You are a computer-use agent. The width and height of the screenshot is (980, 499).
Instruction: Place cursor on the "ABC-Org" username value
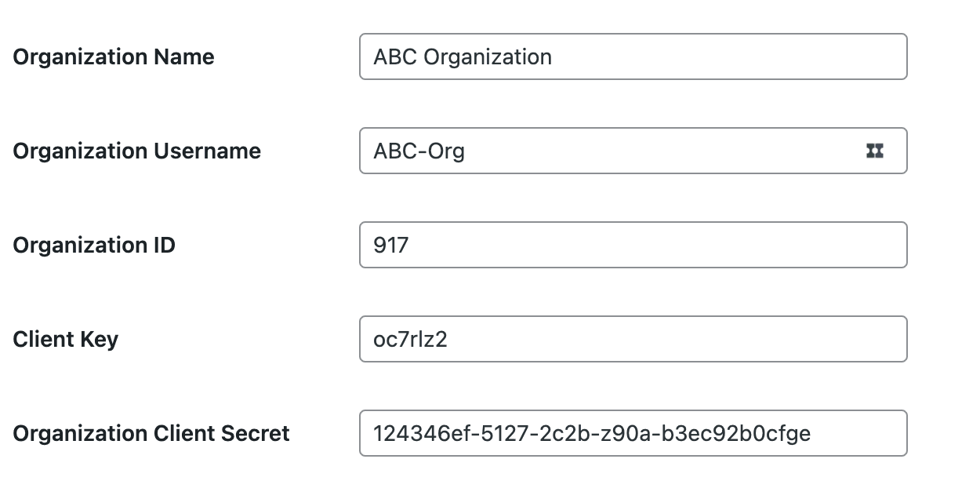pos(419,151)
